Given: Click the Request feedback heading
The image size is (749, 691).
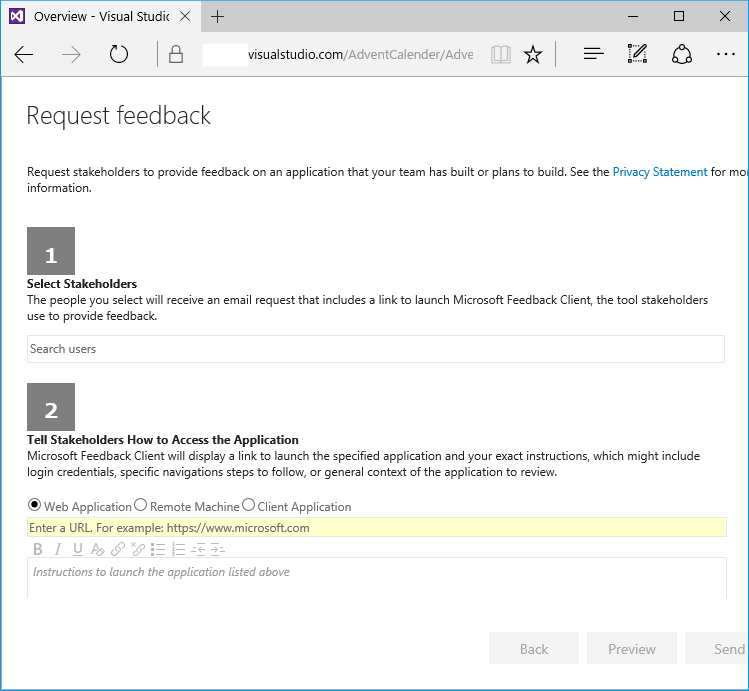Looking at the screenshot, I should click(x=118, y=116).
